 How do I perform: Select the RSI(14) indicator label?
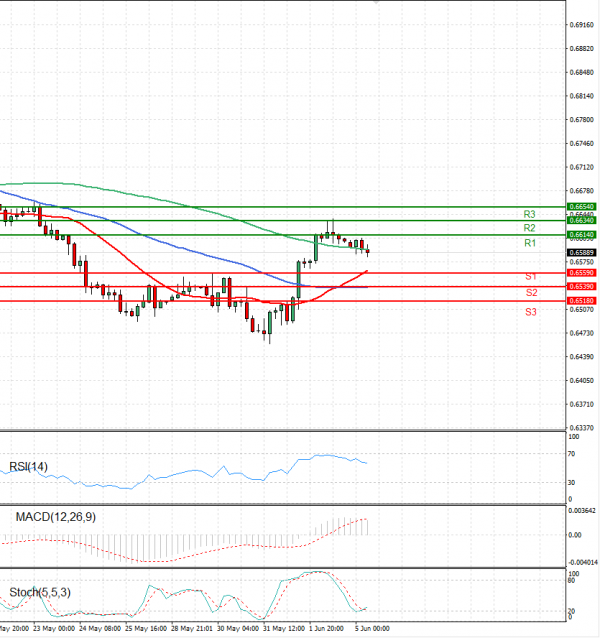coord(30,467)
